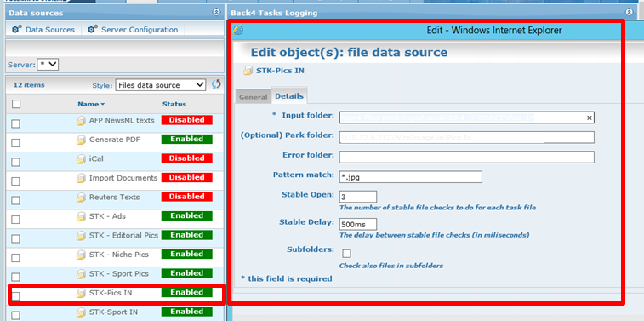Tick the STK - Niche Pics checkbox
This screenshot has height=321, width=644.
pyautogui.click(x=15, y=258)
